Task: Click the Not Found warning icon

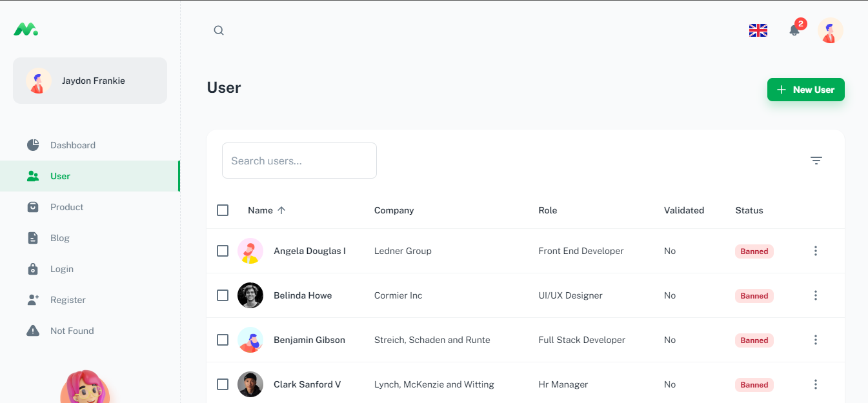Action: (x=33, y=331)
